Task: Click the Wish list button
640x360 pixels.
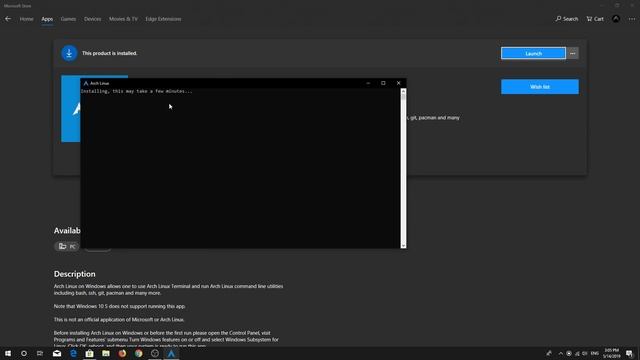Action: pos(540,87)
